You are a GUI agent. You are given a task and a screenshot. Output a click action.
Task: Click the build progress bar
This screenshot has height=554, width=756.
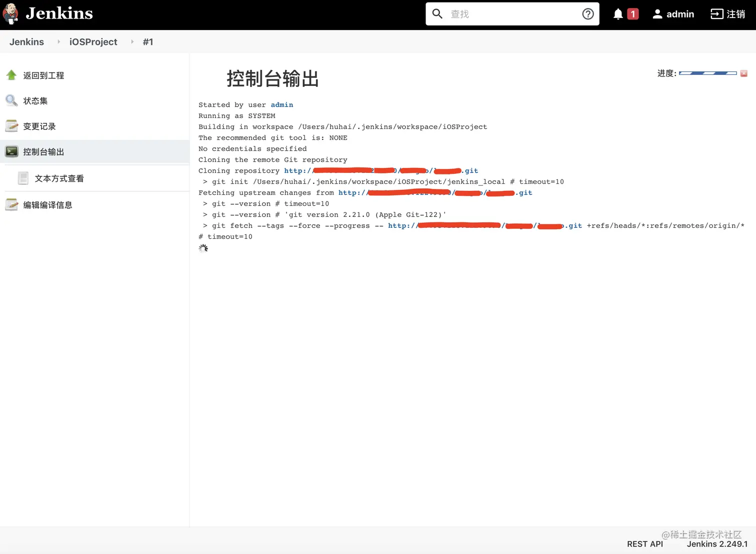point(707,73)
